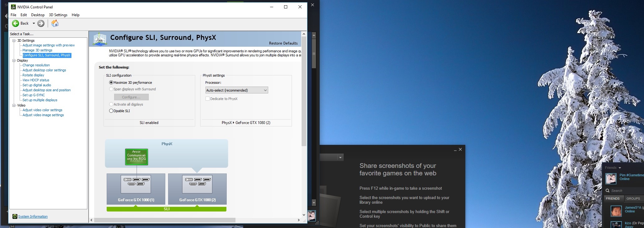The image size is (644, 228).
Task: Open Adjust image settings with preview
Action: 49,45
